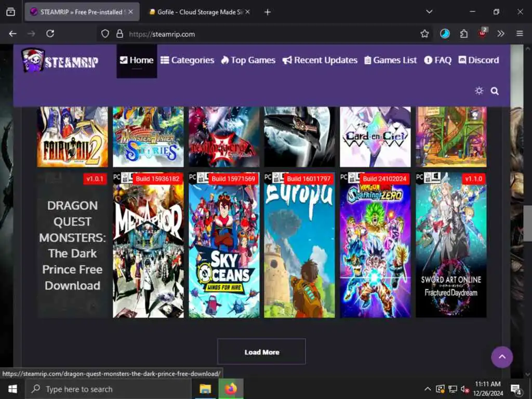Click the SteamRIP logo
The height and width of the screenshot is (399, 532).
click(x=60, y=60)
